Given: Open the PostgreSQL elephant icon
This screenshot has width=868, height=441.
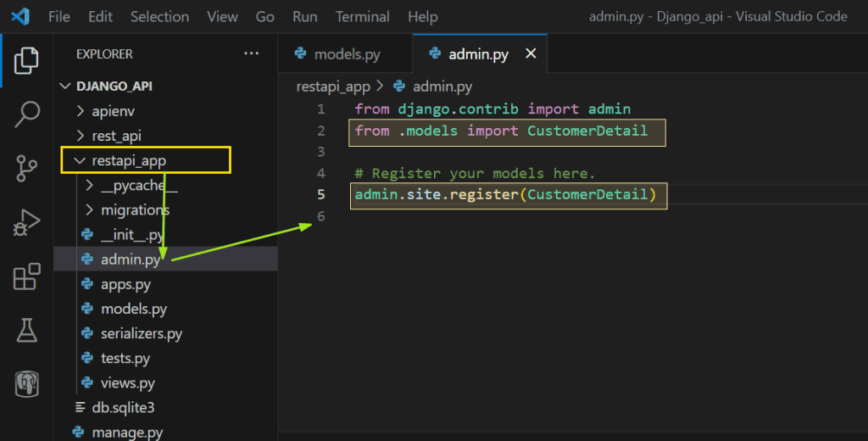Looking at the screenshot, I should point(26,383).
